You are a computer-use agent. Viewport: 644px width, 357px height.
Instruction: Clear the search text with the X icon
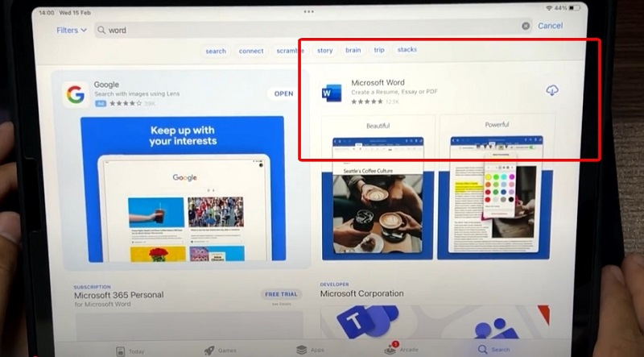click(526, 26)
